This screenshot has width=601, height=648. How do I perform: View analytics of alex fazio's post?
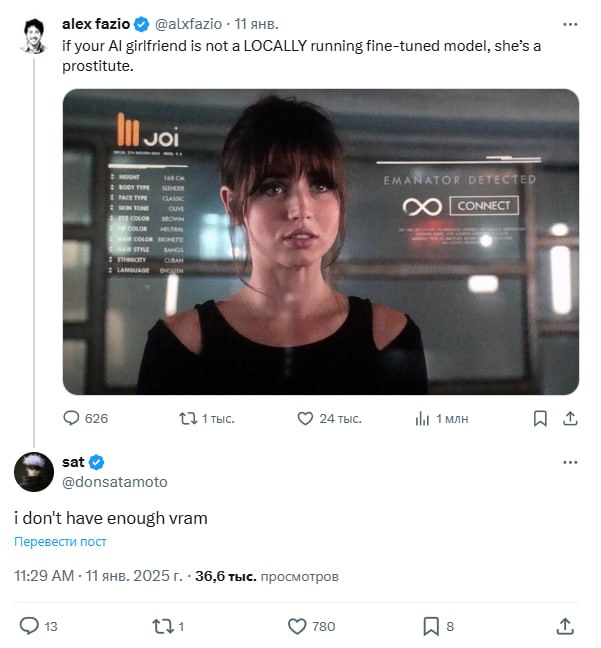pyautogui.click(x=422, y=418)
